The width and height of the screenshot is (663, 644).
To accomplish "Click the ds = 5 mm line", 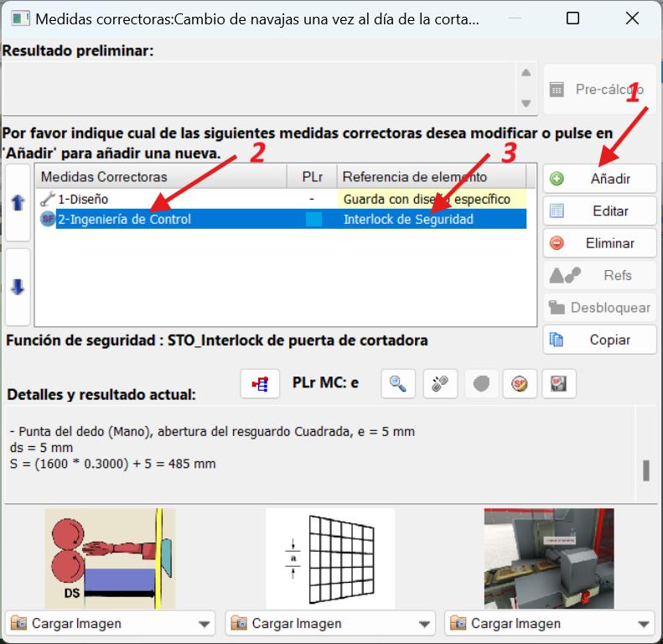I will pyautogui.click(x=41, y=448).
